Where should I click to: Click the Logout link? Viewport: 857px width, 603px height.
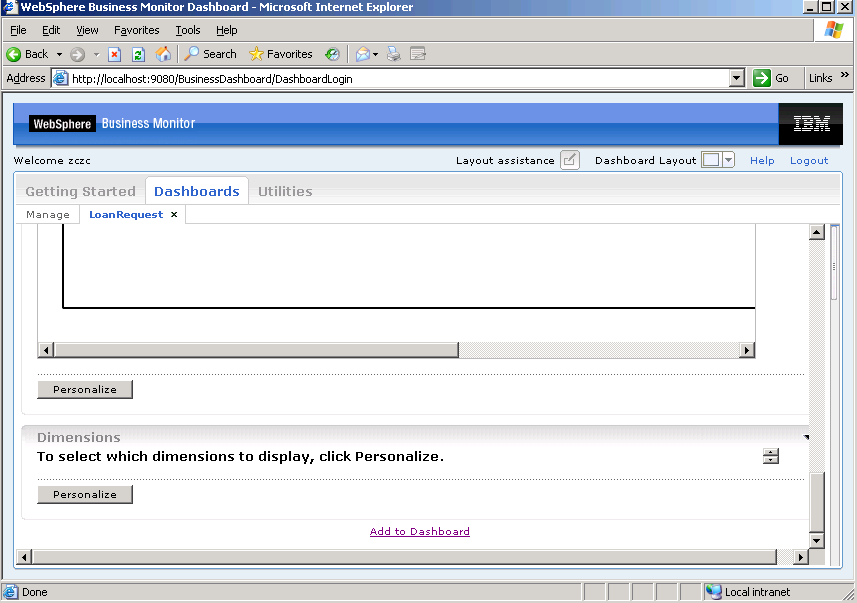point(809,160)
